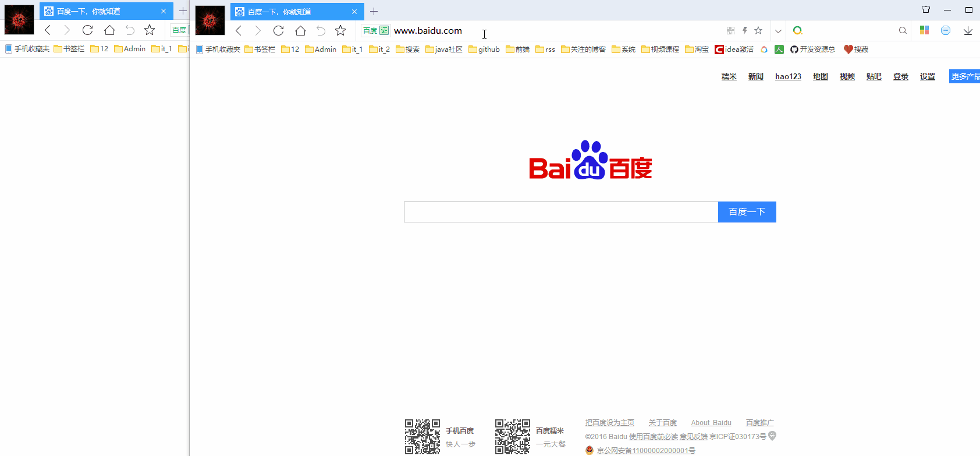Open the skin shirt icon in the title bar
This screenshot has width=980, height=456.
[926, 9]
